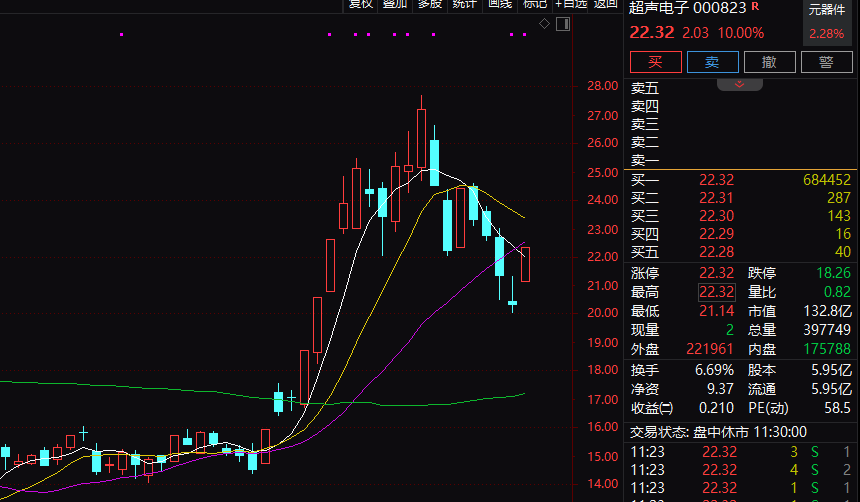This screenshot has width=860, height=502.
Task: Click the 10.00% change percentage
Action: [x=741, y=33]
